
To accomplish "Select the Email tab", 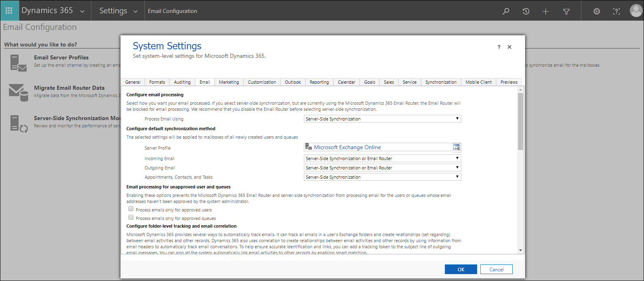I will click(205, 82).
